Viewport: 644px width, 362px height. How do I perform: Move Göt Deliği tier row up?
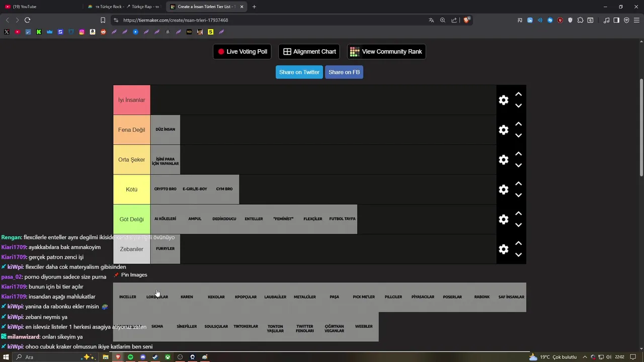pos(518,214)
